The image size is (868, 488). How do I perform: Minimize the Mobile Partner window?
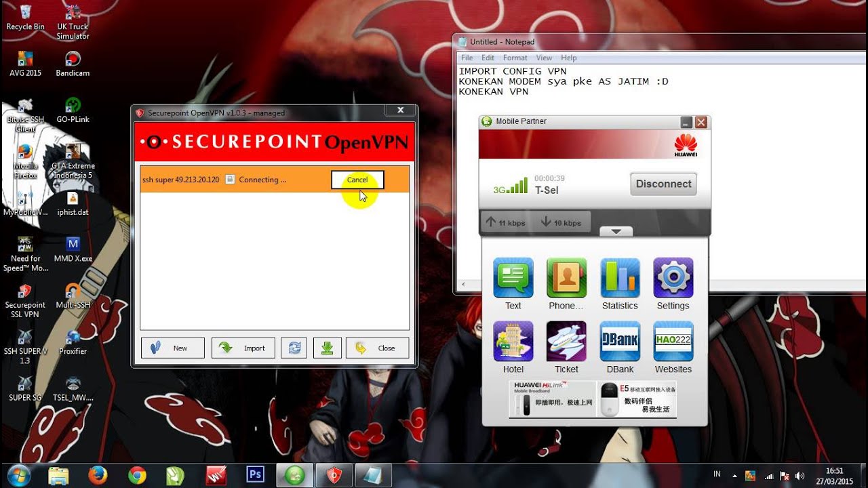(686, 122)
